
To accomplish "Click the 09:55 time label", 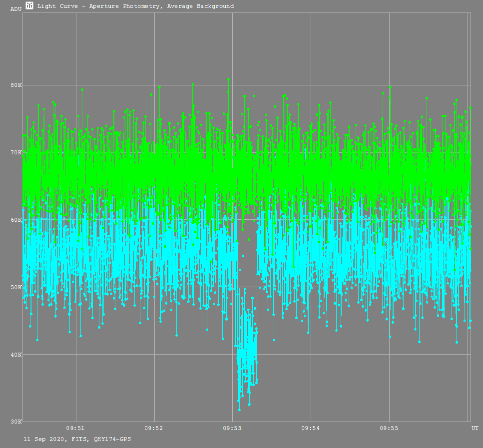I will pos(389,428).
